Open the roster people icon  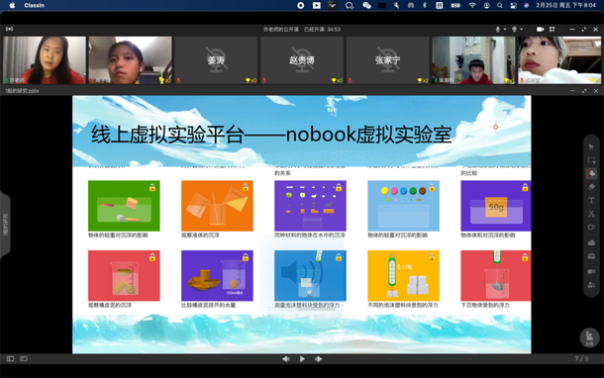(591, 285)
